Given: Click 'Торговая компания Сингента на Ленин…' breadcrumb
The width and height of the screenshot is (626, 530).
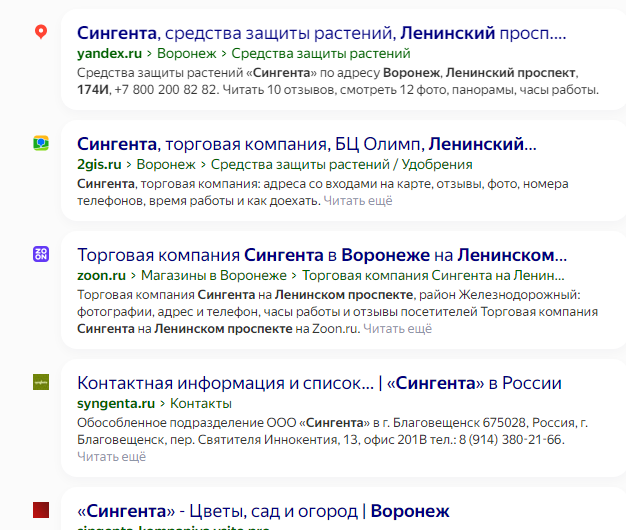Looking at the screenshot, I should pos(434,275).
